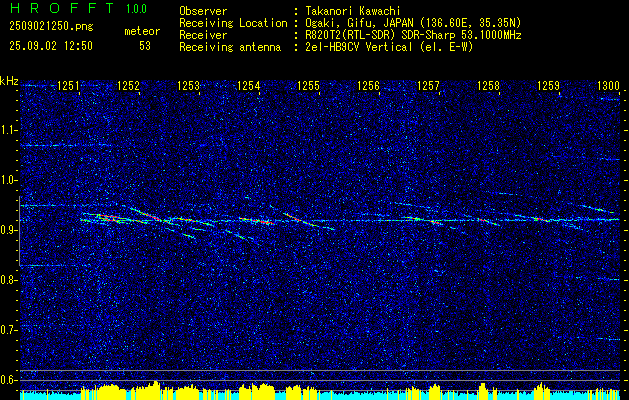
Task: Select the timestamp 25.09.02 12:50
Action: [51, 46]
